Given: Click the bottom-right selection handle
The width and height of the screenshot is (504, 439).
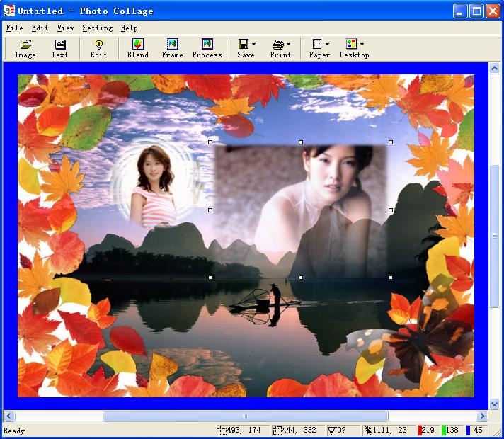Looking at the screenshot, I should pyautogui.click(x=391, y=278).
